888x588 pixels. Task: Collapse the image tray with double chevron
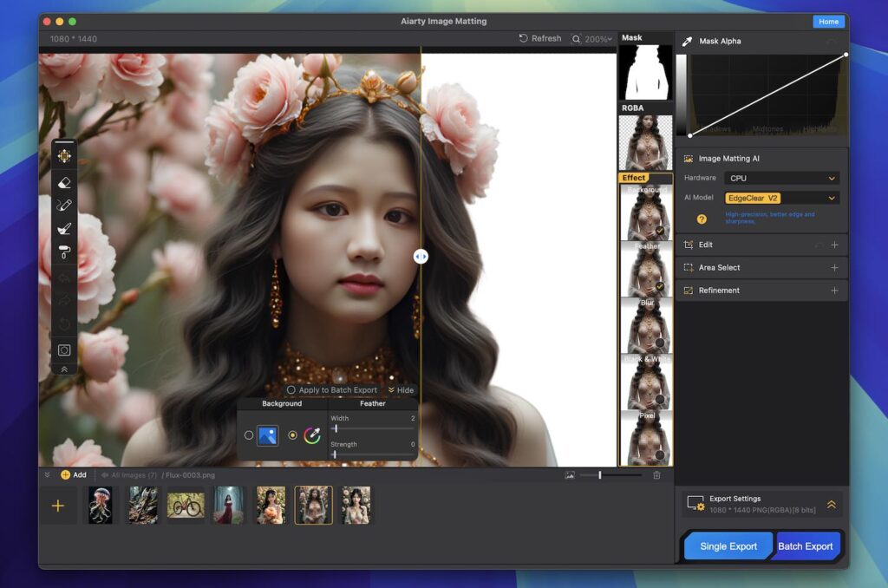(47, 475)
